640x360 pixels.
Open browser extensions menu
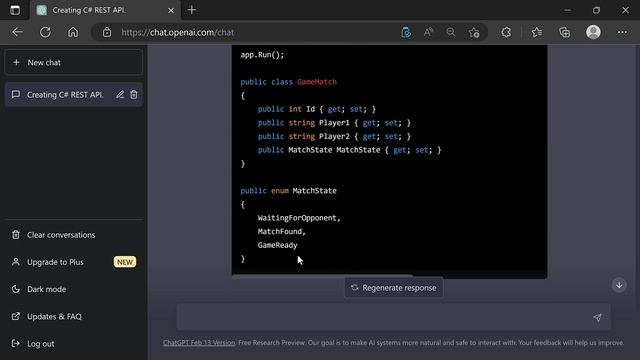click(506, 32)
